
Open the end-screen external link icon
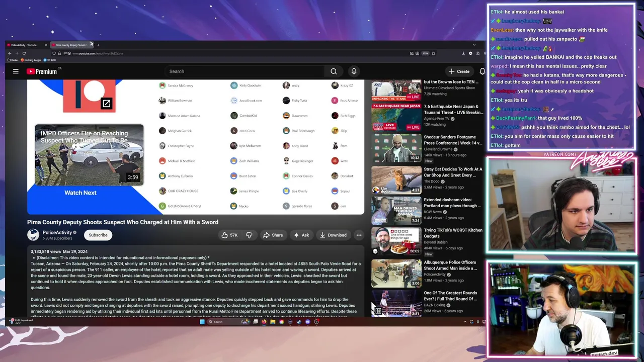[x=106, y=104]
